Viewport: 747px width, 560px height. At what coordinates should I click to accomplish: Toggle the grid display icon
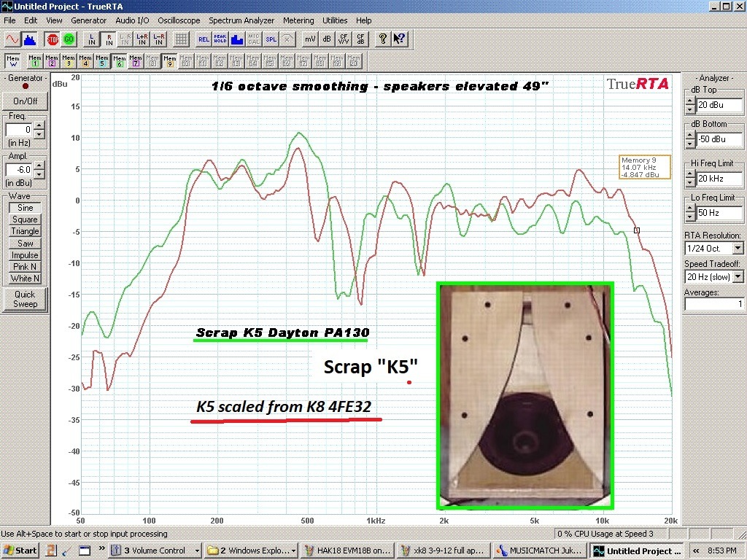181,39
